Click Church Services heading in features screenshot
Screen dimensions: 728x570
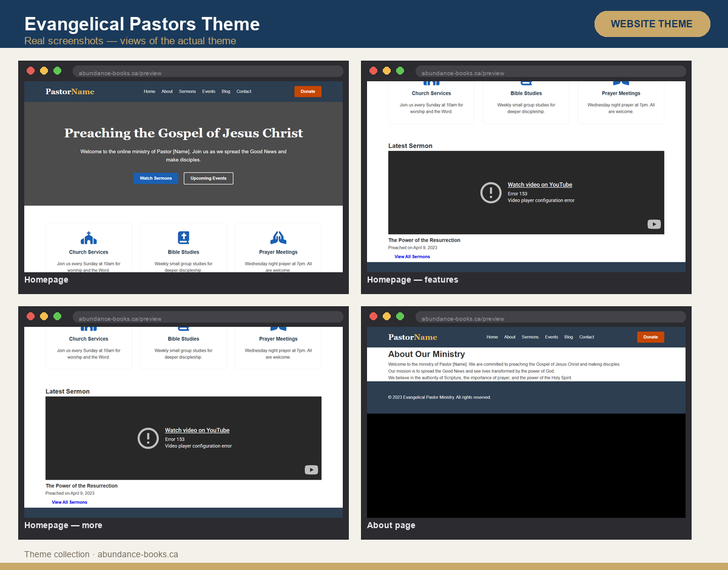click(x=431, y=93)
